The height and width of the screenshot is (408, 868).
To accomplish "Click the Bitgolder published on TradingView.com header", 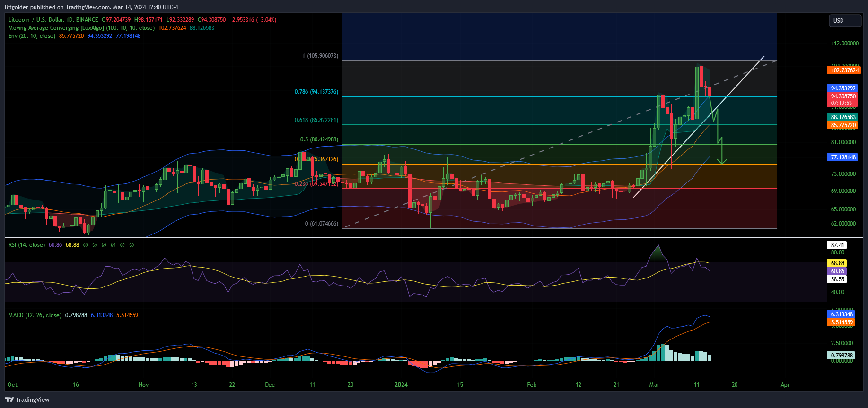I will pyautogui.click(x=91, y=7).
